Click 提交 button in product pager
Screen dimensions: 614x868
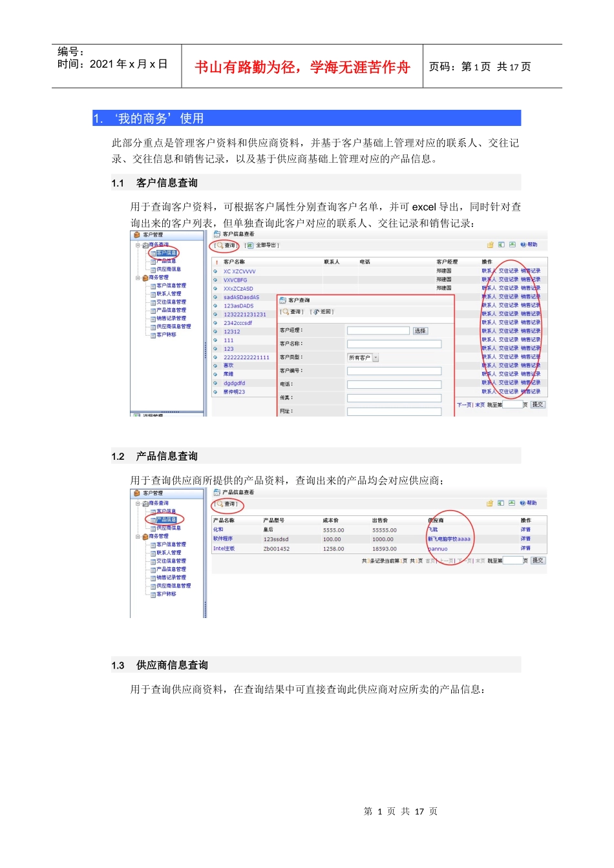tap(538, 561)
